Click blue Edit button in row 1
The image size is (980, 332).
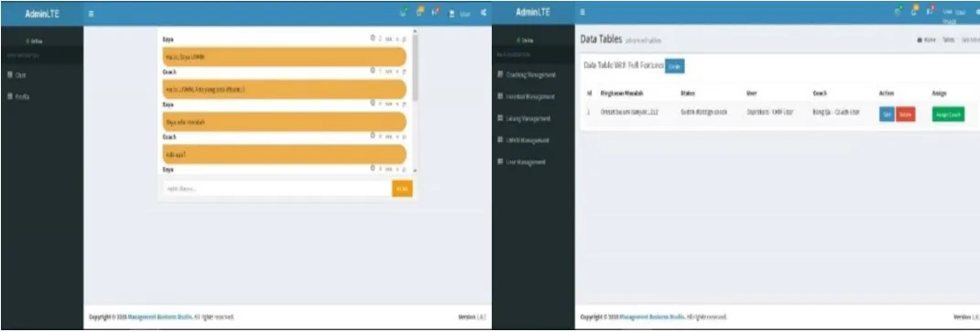[887, 115]
